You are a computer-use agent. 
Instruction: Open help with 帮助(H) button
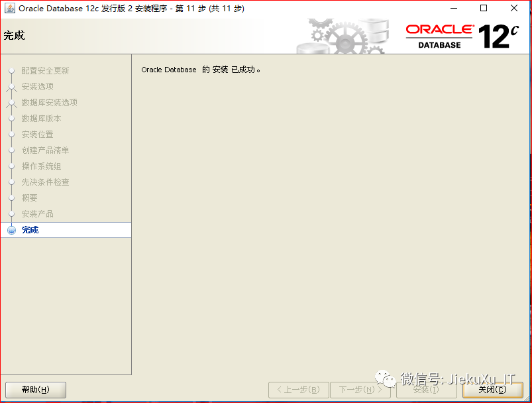(x=36, y=390)
